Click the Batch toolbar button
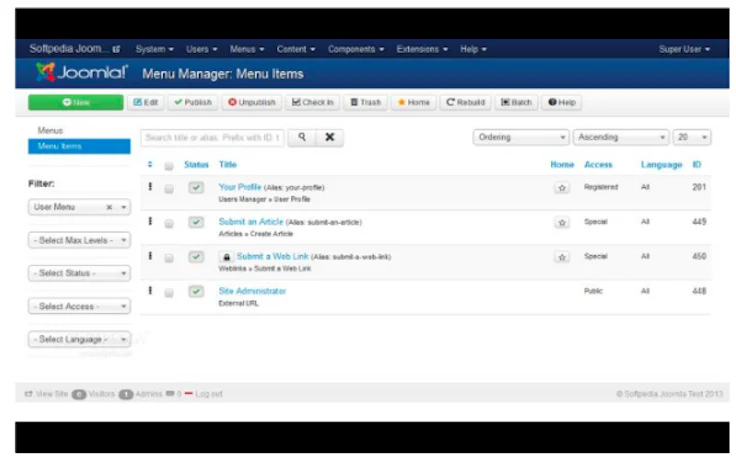 (x=516, y=102)
